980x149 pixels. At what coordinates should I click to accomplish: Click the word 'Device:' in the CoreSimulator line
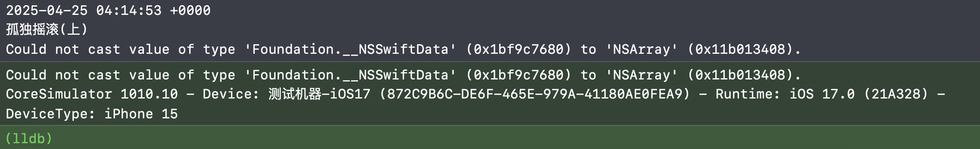231,94
